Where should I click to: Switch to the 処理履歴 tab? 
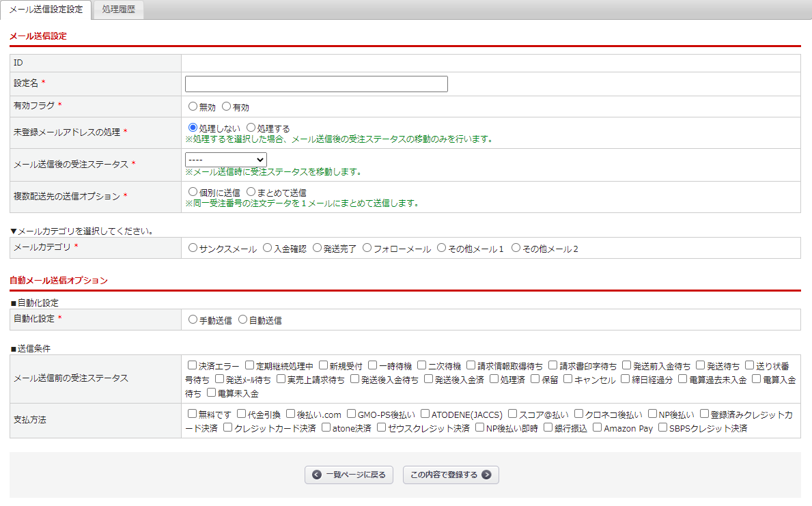[x=118, y=10]
